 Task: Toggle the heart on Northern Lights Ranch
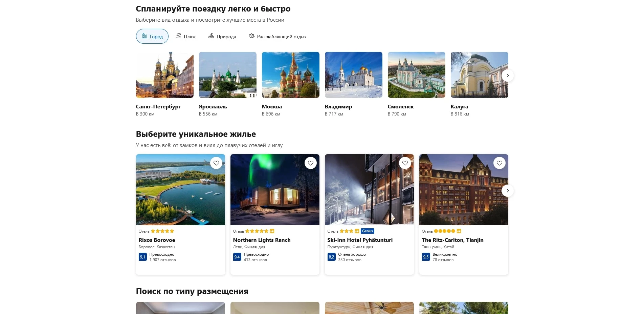311,163
